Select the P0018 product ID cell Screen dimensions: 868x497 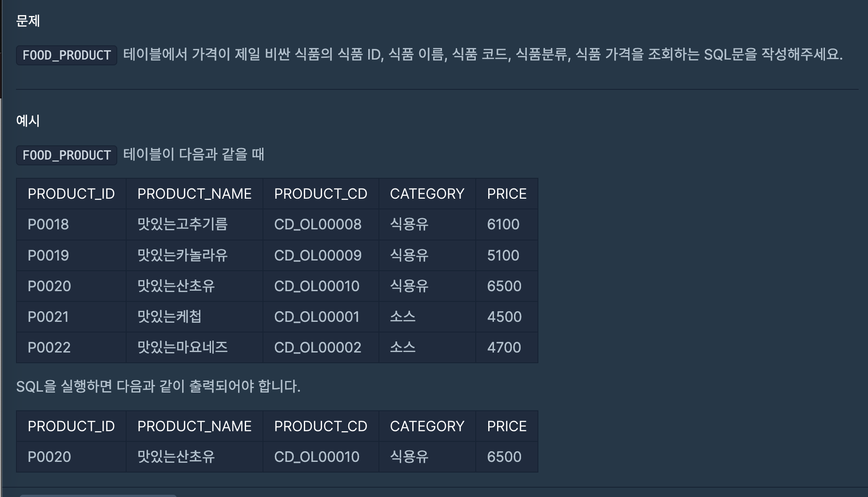coord(48,224)
